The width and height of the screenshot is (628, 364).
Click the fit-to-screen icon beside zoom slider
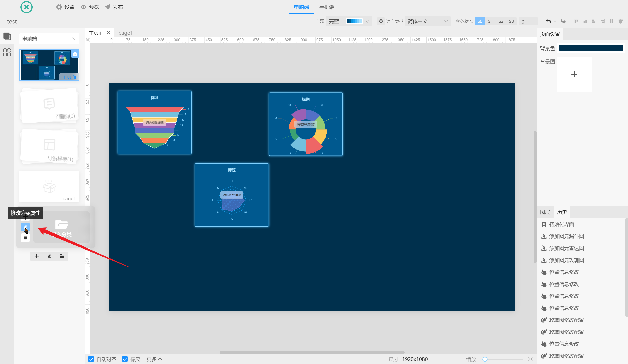[530, 359]
